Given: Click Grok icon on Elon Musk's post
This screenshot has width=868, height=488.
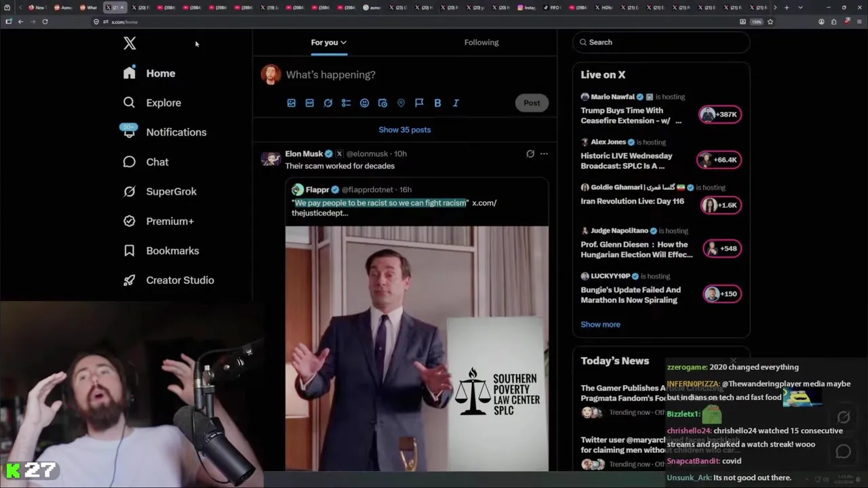Looking at the screenshot, I should click(530, 154).
